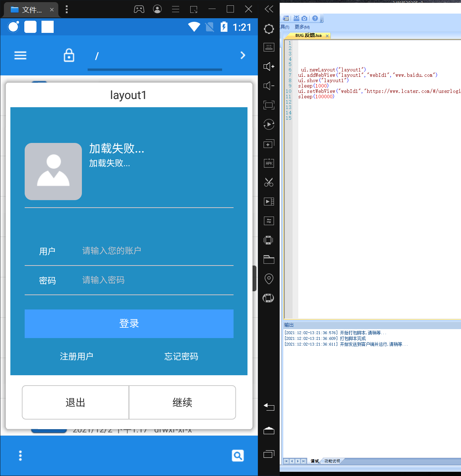
Task: Open the shared folder icon in sidebar
Action: (x=269, y=259)
